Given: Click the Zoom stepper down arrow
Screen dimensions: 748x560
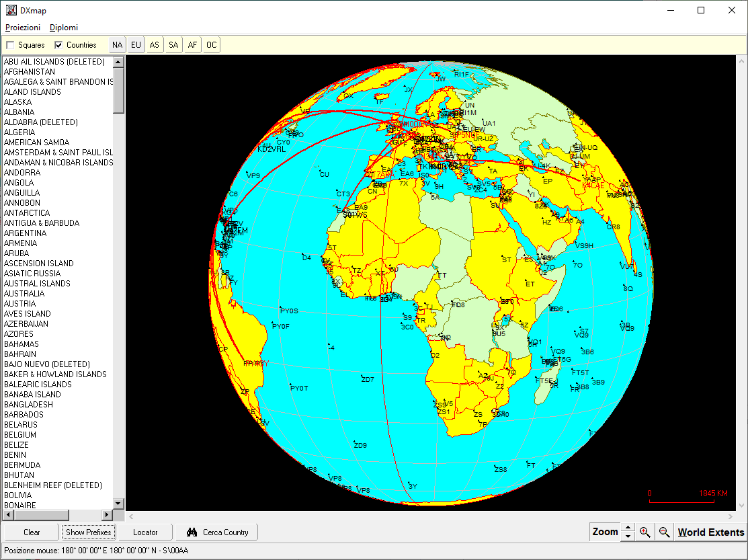Looking at the screenshot, I should (628, 536).
